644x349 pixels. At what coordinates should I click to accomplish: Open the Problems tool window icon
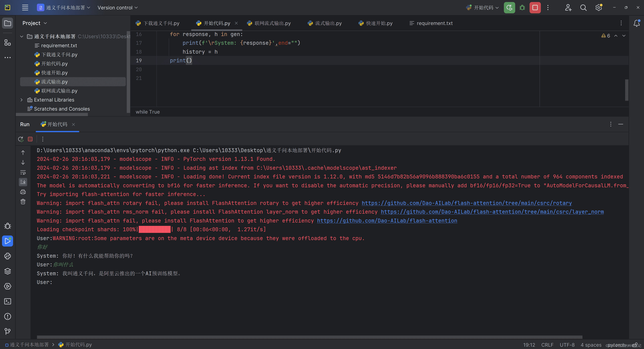click(8, 316)
